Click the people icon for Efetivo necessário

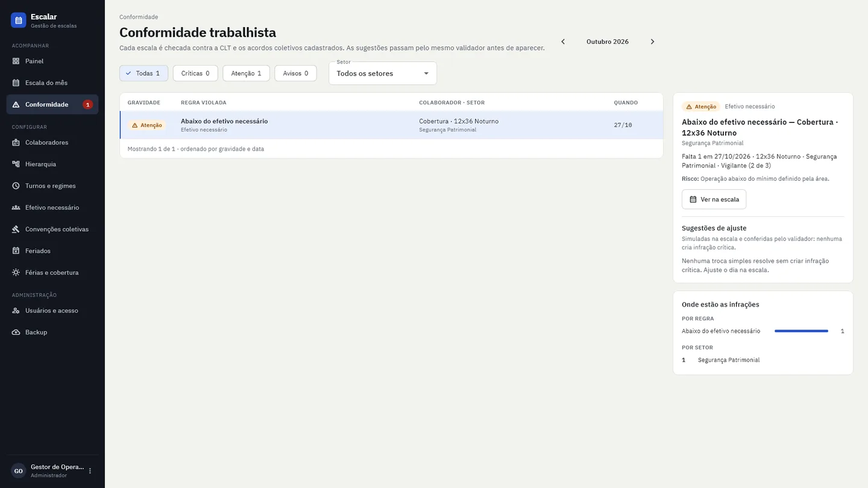tap(16, 207)
